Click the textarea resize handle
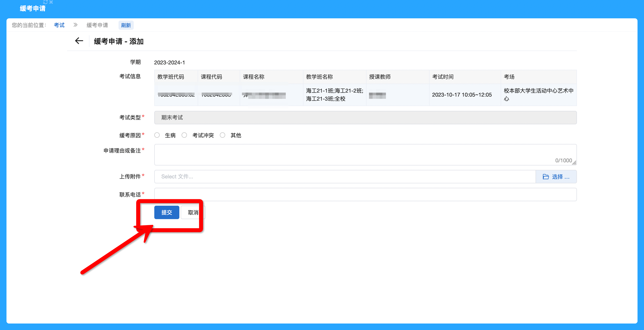Viewport: 644px width, 330px height. pos(574,163)
